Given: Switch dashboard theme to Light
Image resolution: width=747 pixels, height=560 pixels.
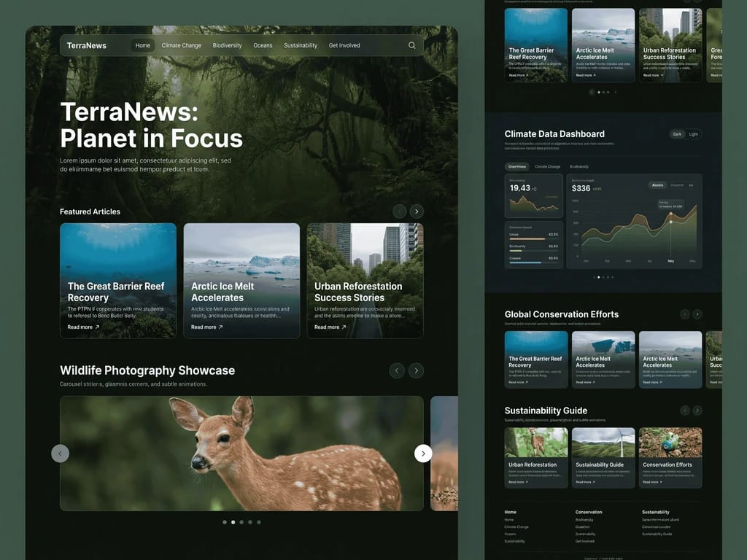Looking at the screenshot, I should (693, 134).
